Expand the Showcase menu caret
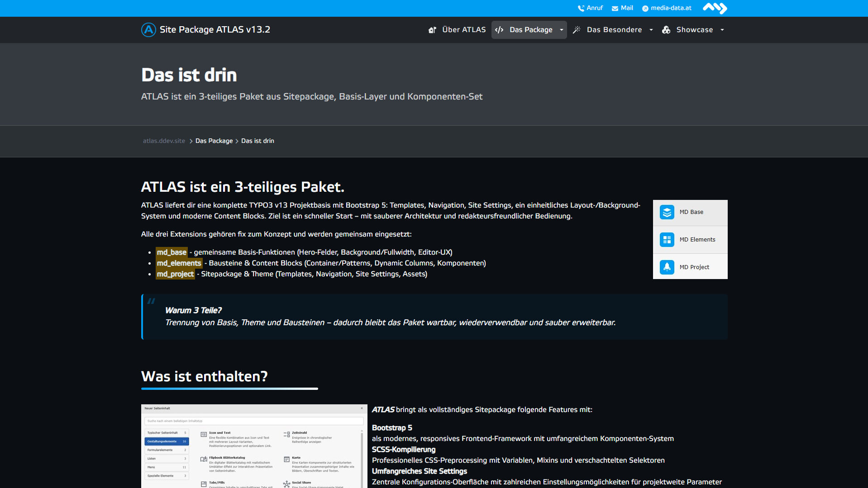The image size is (868, 488). click(x=722, y=30)
